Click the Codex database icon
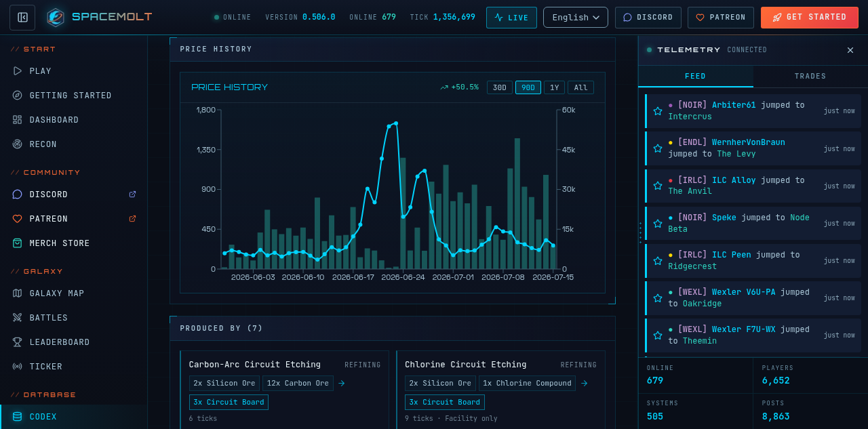 tap(17, 417)
